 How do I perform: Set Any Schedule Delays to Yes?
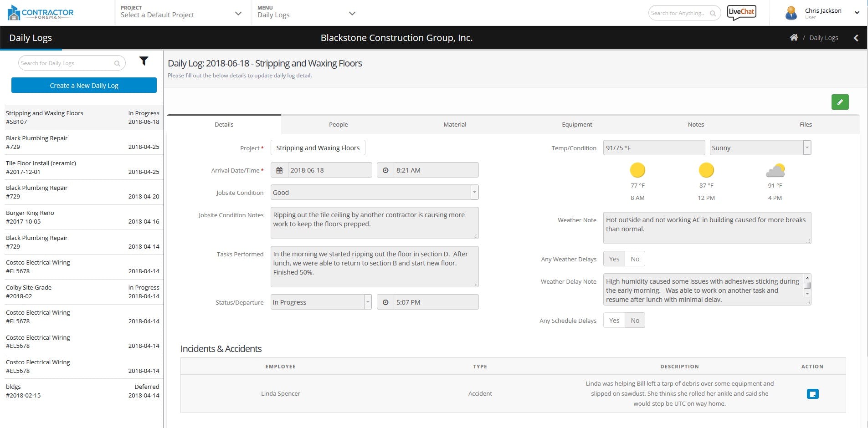click(614, 321)
